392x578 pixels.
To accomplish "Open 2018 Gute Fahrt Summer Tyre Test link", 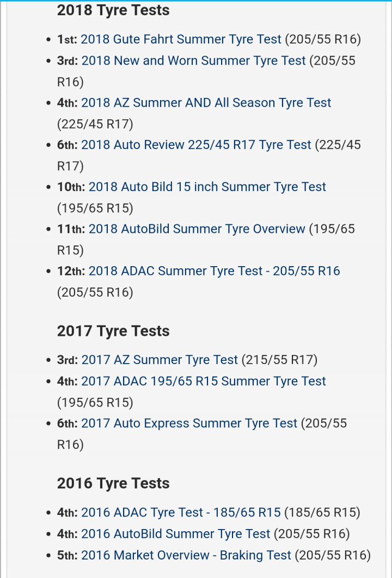I will pyautogui.click(x=181, y=39).
